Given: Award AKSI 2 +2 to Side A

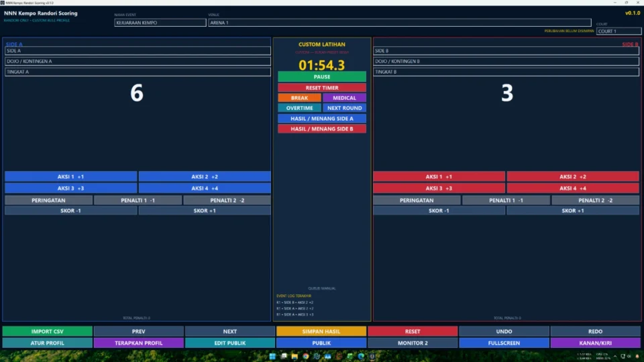Looking at the screenshot, I should (205, 176).
